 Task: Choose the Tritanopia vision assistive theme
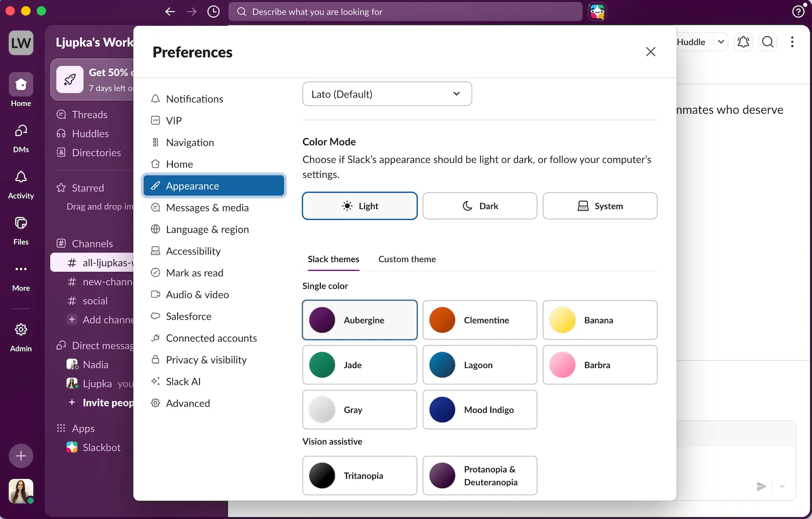tap(360, 475)
